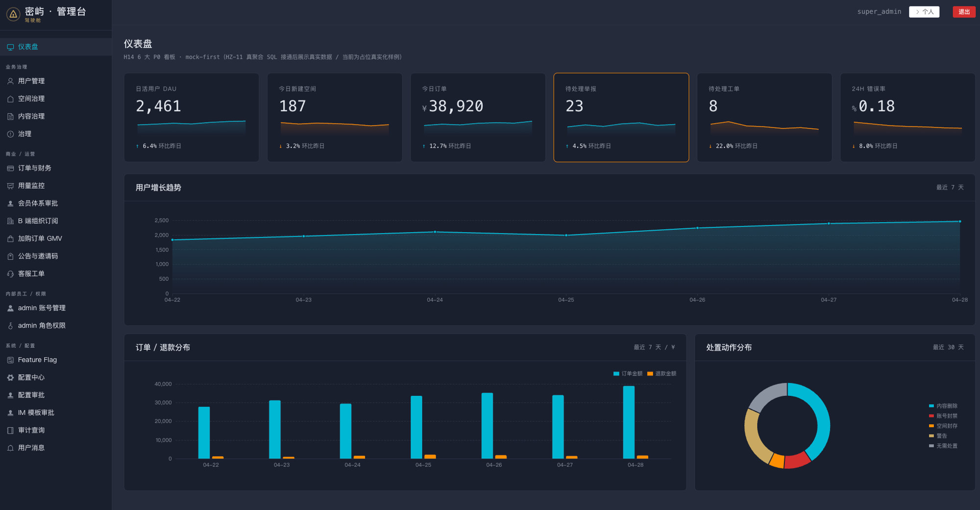Click the 客服工单 headset icon
The width and height of the screenshot is (980, 510).
pos(10,274)
